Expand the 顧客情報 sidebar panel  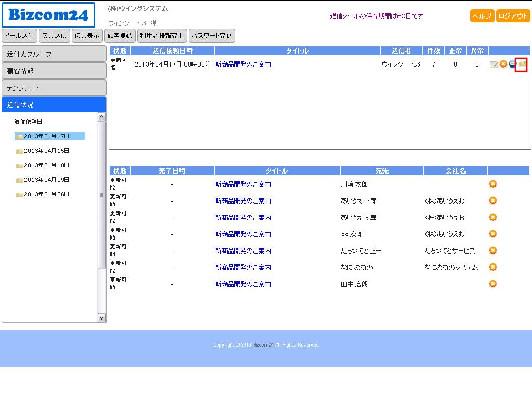(54, 71)
